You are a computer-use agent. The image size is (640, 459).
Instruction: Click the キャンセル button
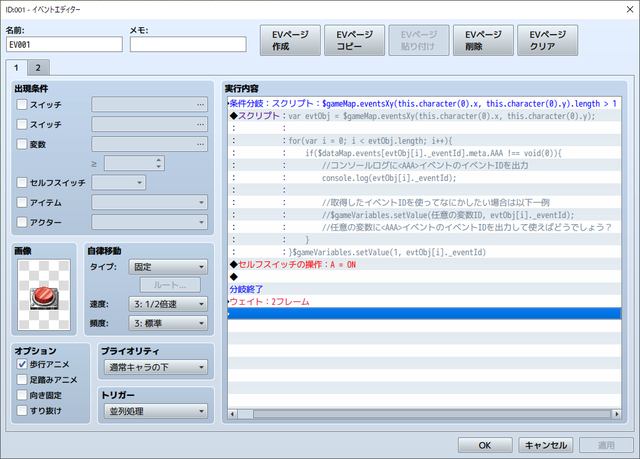(546, 445)
